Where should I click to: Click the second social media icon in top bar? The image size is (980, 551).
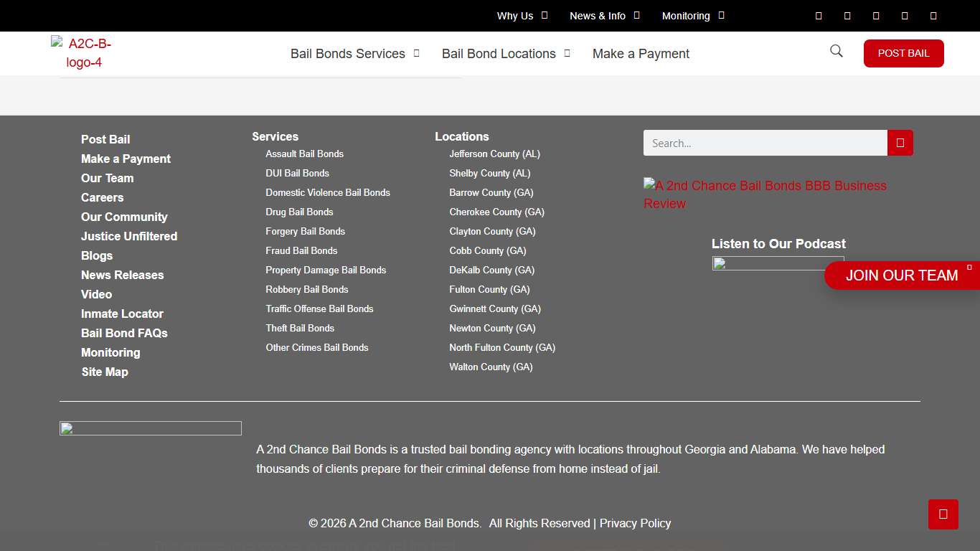(847, 15)
